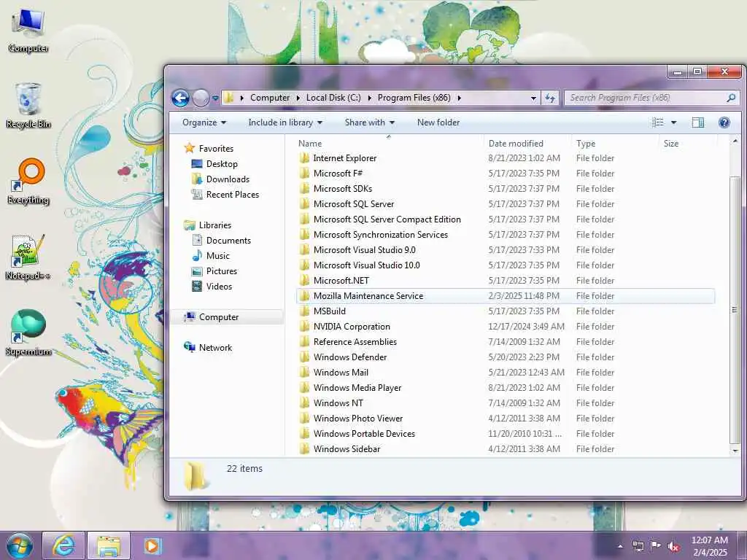Select Libraries in the navigation pane

pyautogui.click(x=215, y=225)
